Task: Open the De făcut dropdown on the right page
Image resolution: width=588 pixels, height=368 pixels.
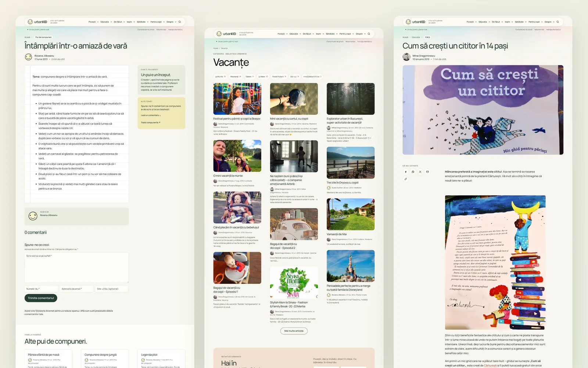Action: [497, 22]
